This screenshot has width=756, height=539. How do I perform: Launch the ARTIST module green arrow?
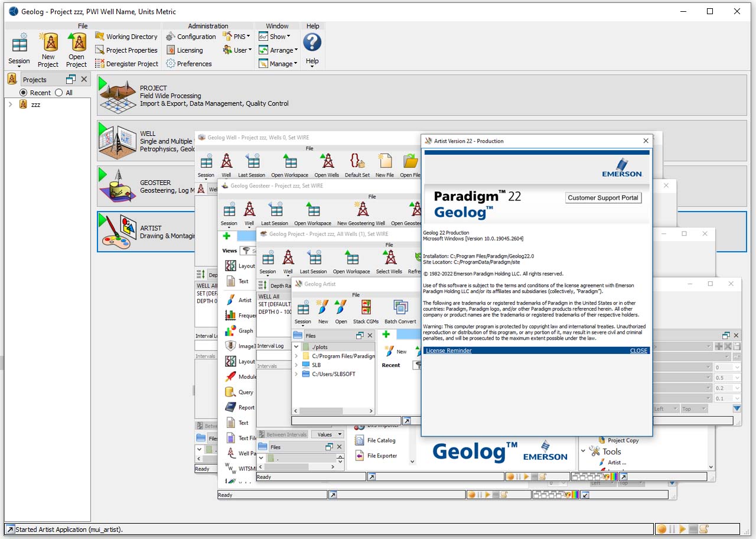(x=103, y=220)
